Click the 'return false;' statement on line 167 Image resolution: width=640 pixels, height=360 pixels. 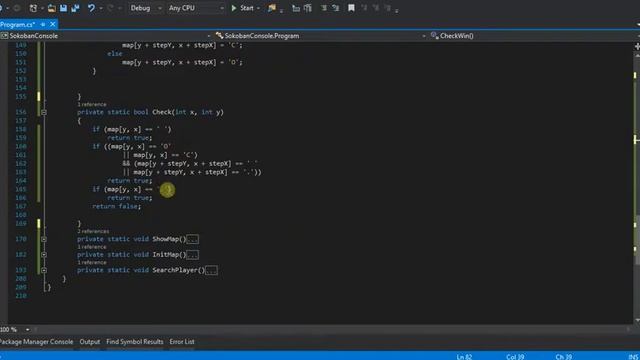click(117, 207)
